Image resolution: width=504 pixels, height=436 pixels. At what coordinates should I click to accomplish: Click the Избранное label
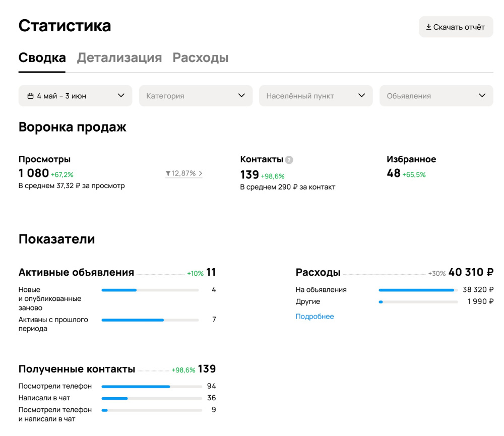[x=411, y=159]
